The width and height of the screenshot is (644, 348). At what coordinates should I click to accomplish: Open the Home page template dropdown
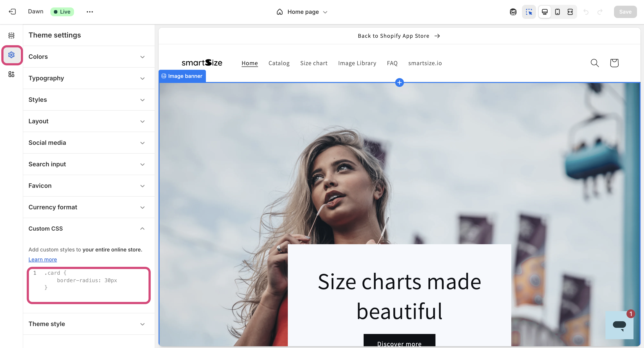[x=303, y=12]
